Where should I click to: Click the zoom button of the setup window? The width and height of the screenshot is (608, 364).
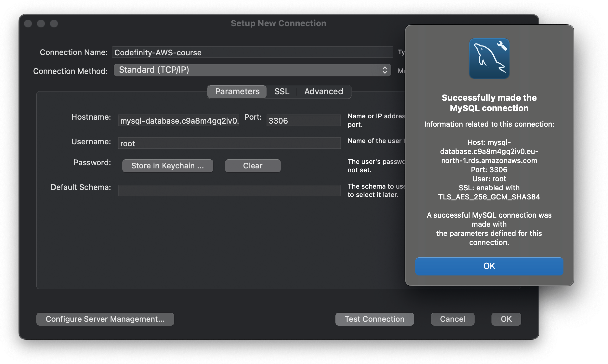54,24
